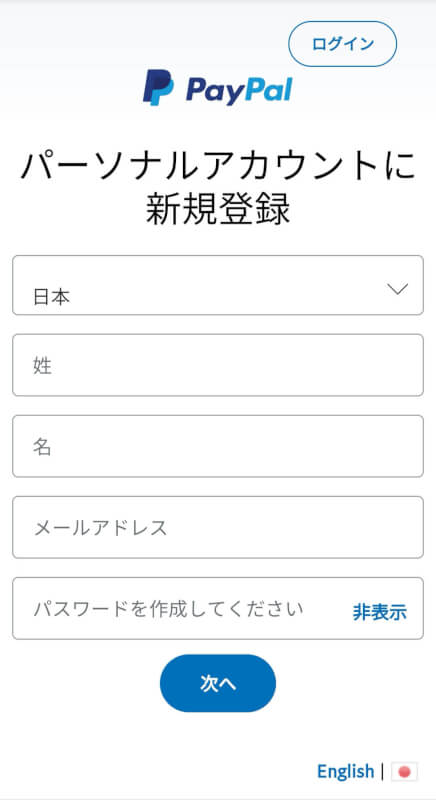Image resolution: width=436 pixels, height=800 pixels.
Task: Click the 次へ next button
Action: pos(218,684)
